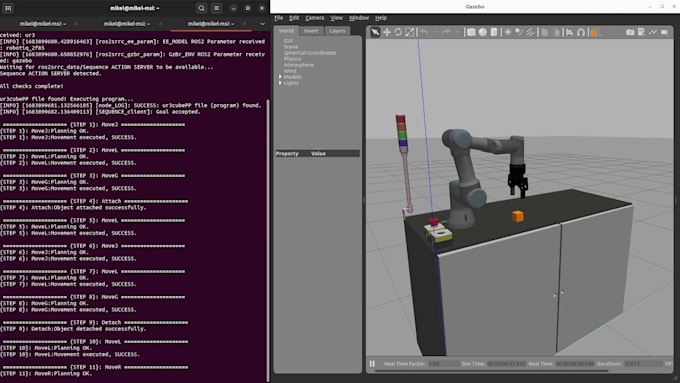Switch to the second terminal tab
This screenshot has height=383, width=680.
click(127, 24)
